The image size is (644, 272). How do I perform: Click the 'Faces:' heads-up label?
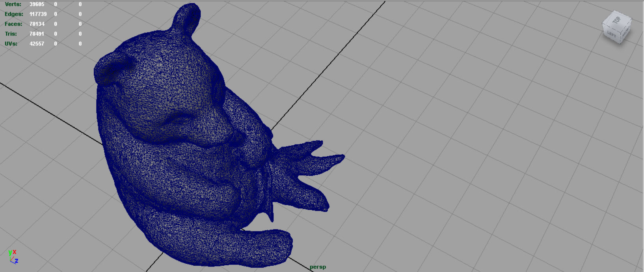click(14, 24)
